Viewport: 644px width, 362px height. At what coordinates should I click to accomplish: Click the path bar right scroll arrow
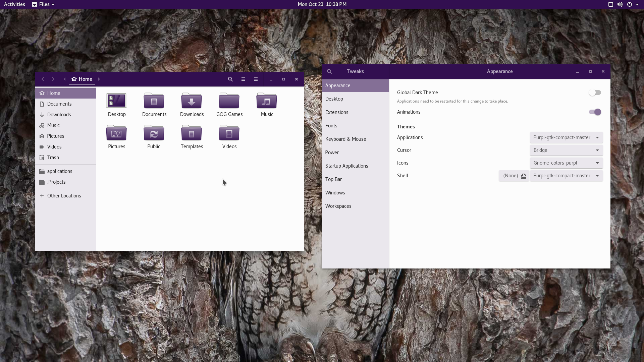click(99, 79)
